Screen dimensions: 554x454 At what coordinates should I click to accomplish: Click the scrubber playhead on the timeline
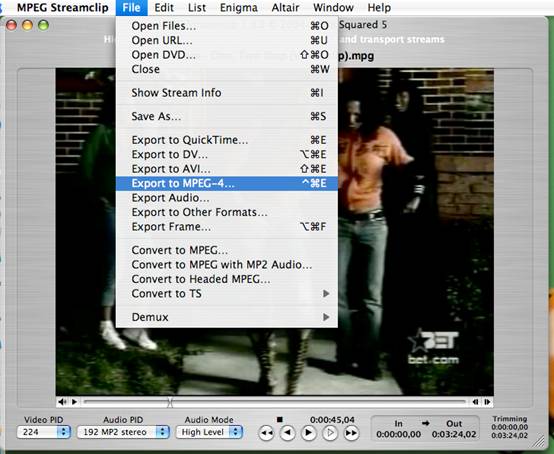pyautogui.click(x=170, y=402)
